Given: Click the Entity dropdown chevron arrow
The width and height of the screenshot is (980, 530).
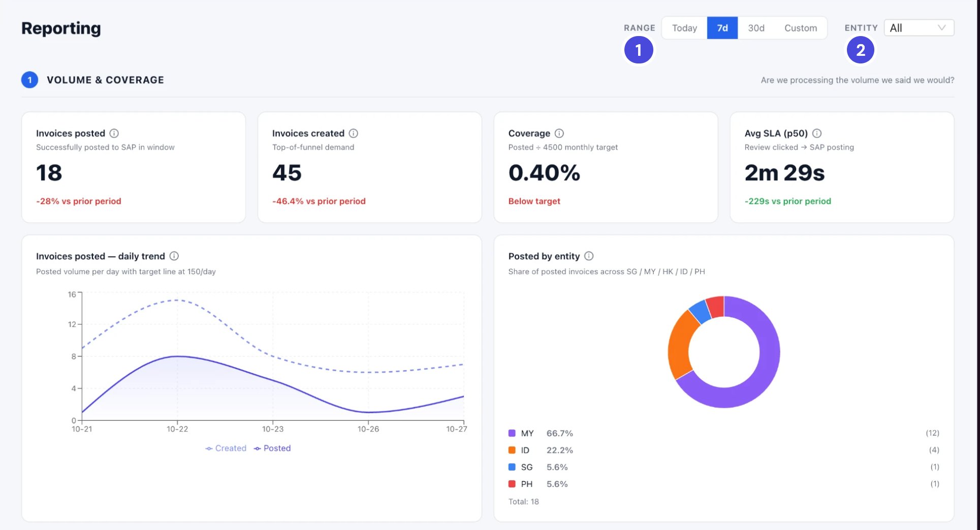Looking at the screenshot, I should tap(941, 28).
